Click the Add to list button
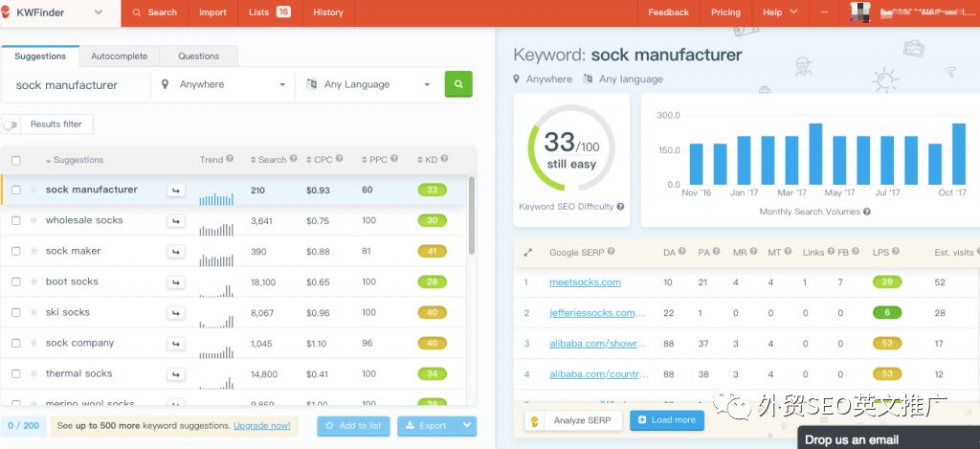The width and height of the screenshot is (980, 449). (353, 426)
